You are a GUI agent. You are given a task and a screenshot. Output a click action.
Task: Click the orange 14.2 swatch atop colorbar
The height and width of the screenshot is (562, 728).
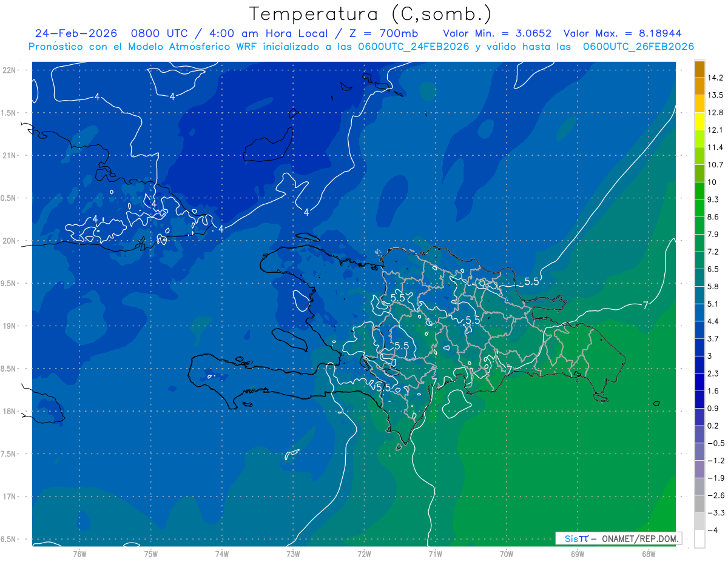point(699,69)
